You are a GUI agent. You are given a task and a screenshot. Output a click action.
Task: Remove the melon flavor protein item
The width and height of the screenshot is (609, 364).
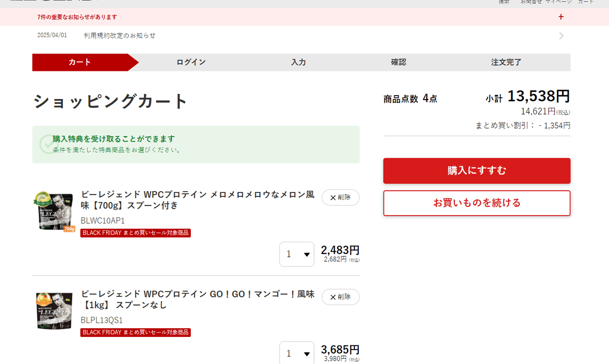point(340,197)
